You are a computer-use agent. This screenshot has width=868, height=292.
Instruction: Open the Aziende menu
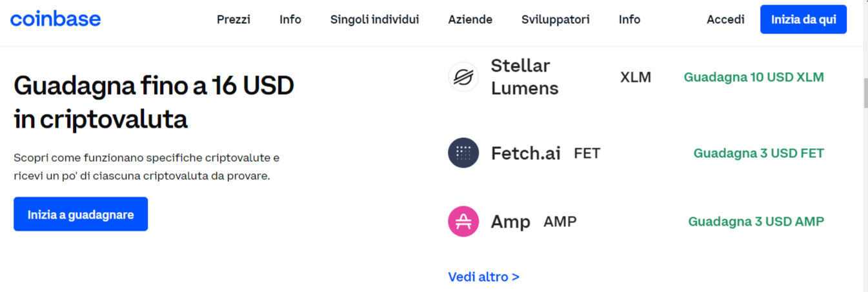click(470, 19)
